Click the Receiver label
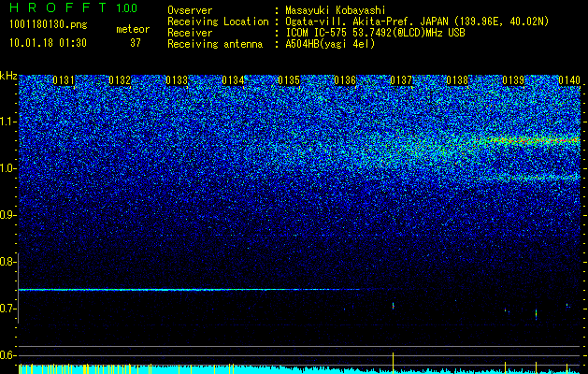The image size is (588, 374). [x=190, y=33]
